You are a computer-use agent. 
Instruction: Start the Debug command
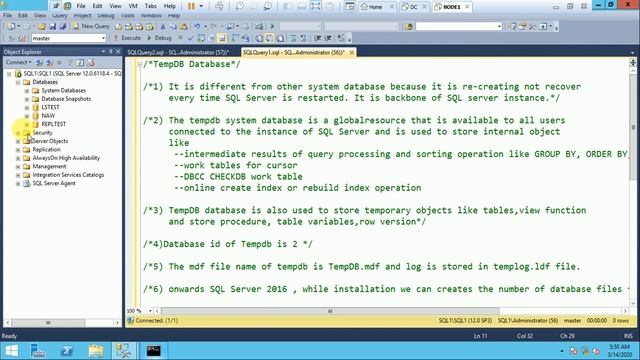point(159,38)
